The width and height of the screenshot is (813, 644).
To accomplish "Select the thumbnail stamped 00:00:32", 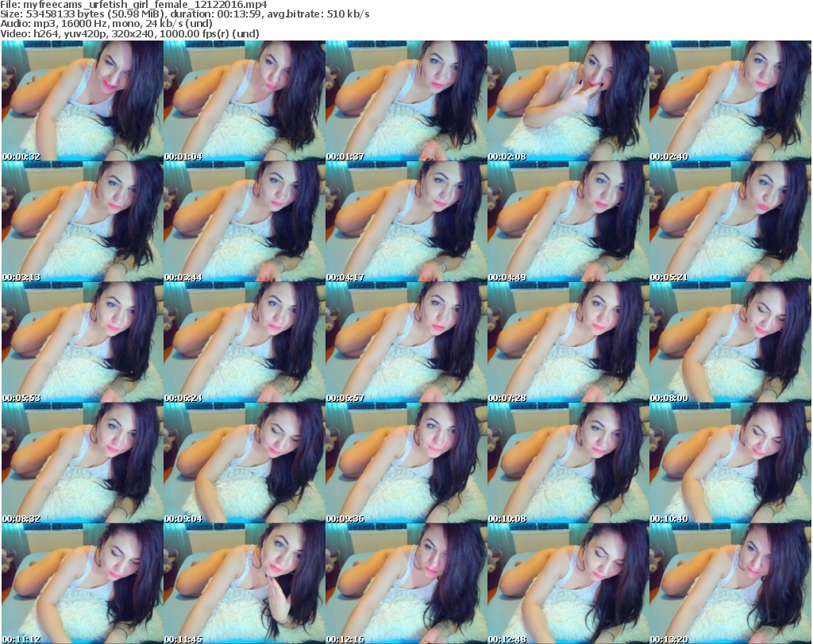I will point(83,101).
